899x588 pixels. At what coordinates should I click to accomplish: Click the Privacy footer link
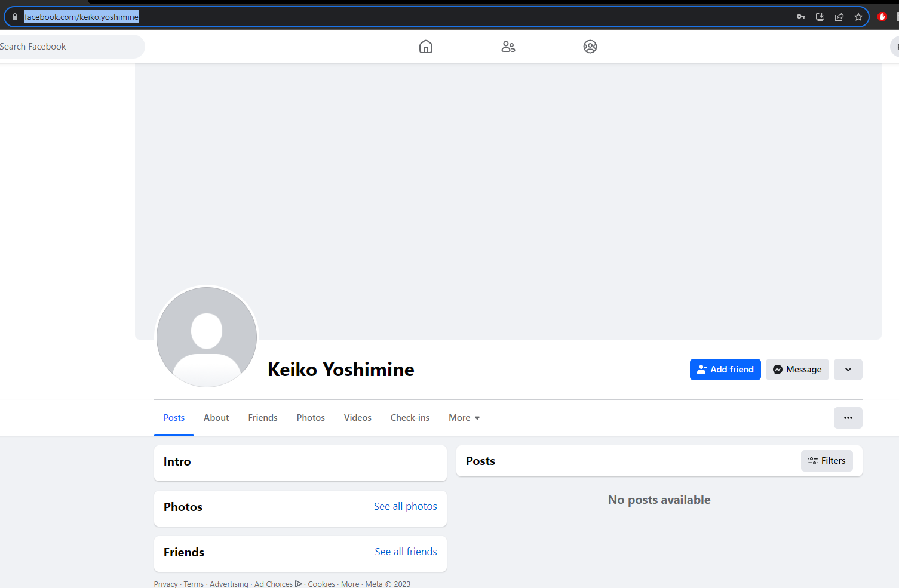[166, 584]
